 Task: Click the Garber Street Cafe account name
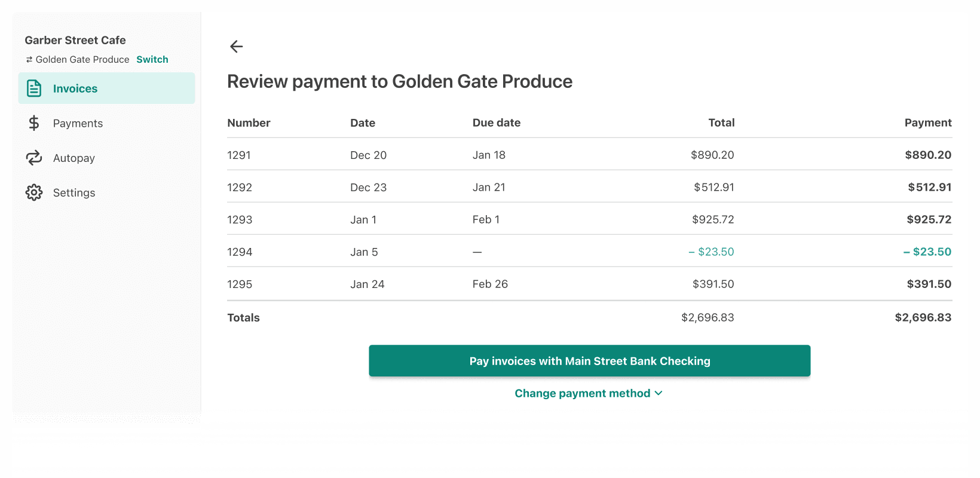75,40
